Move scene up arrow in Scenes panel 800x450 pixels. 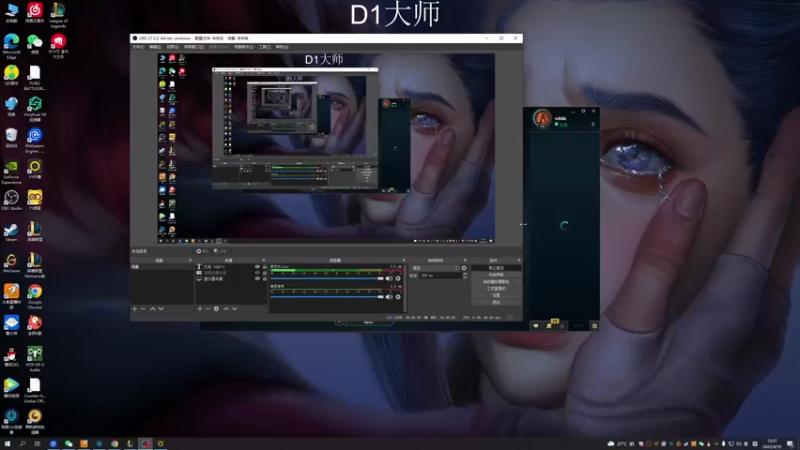[152, 309]
